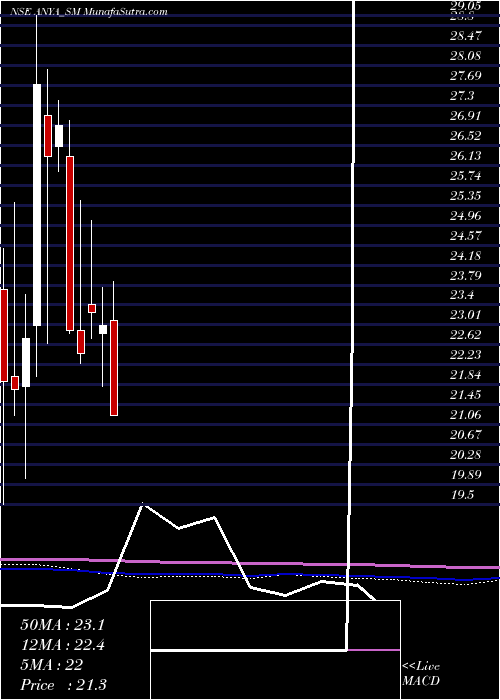The image size is (500, 700).
Task: Click the Price : 21.3 readout
Action: point(63,685)
